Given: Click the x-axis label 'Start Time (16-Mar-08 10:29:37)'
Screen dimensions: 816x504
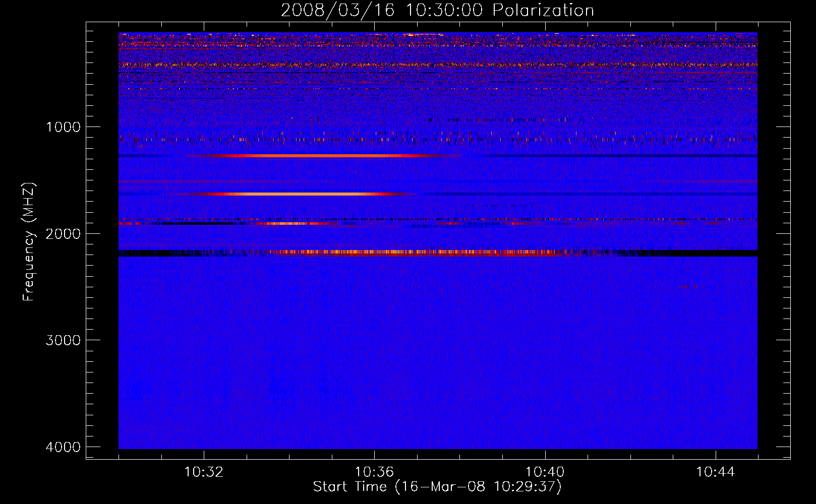Looking at the screenshot, I should tap(437, 487).
